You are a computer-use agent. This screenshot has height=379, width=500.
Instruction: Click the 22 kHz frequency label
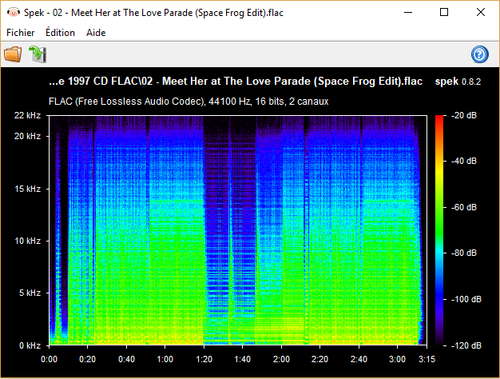point(27,116)
